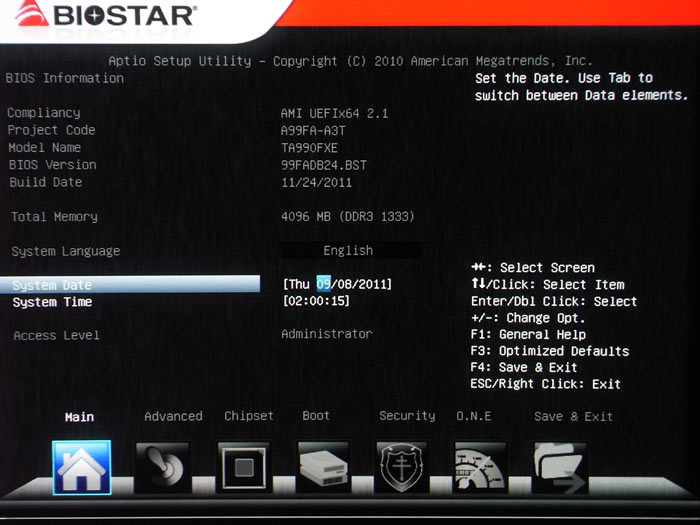Click the Select Screen hint line
Image resolution: width=700 pixels, height=525 pixels.
(x=533, y=267)
